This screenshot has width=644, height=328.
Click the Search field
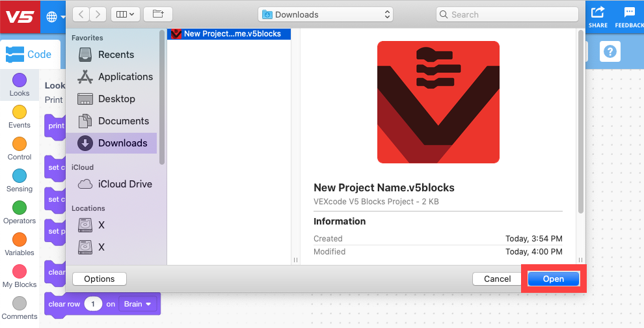tap(507, 14)
